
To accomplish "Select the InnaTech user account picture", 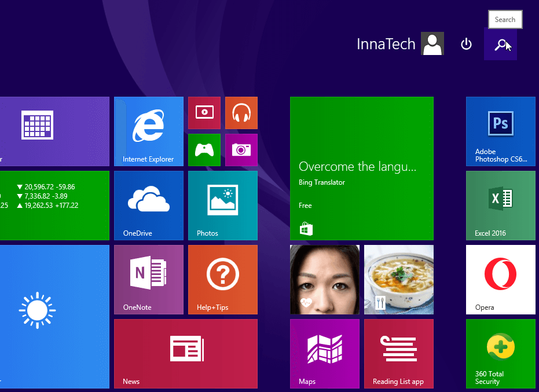I will 432,43.
